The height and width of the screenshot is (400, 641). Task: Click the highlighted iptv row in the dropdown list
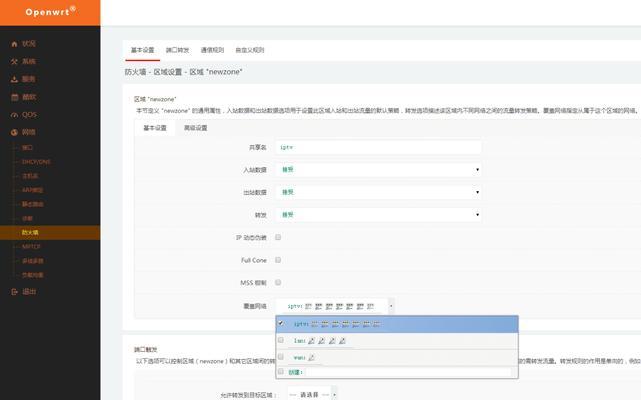397,324
